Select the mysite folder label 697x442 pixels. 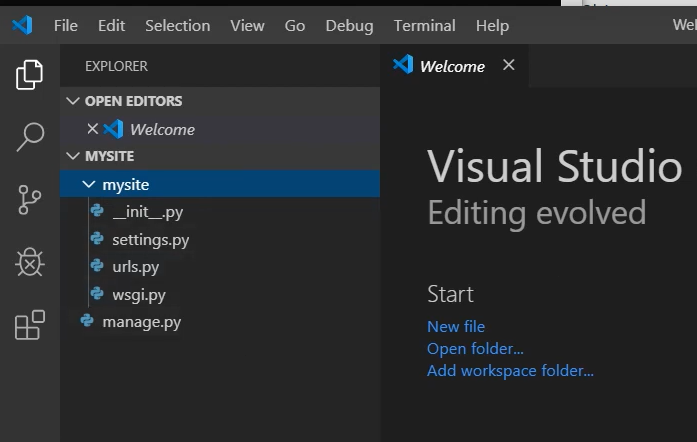click(126, 184)
